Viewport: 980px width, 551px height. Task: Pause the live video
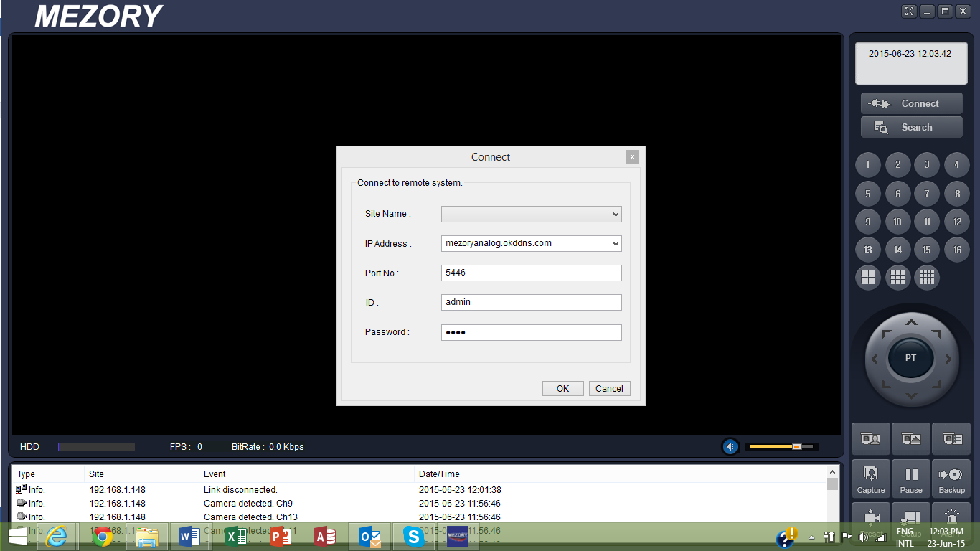pos(911,479)
